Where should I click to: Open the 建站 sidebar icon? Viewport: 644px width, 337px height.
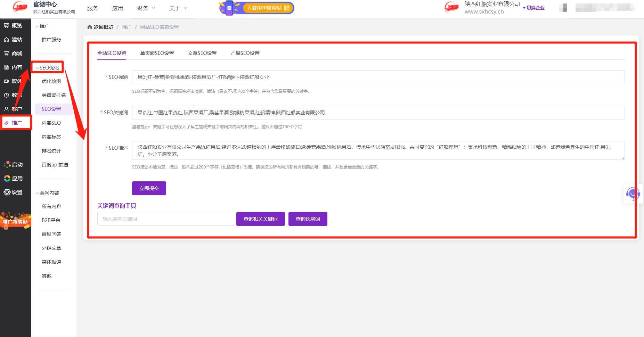click(7, 39)
